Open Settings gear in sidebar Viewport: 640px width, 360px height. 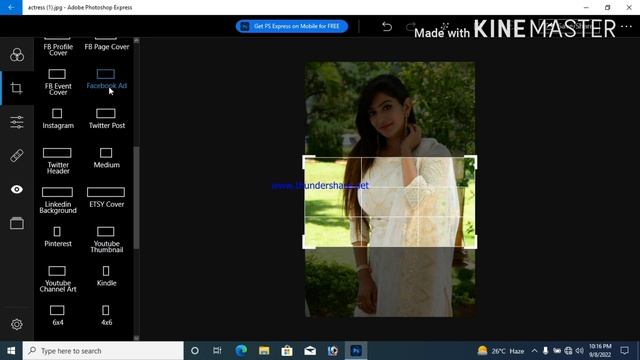click(17, 324)
